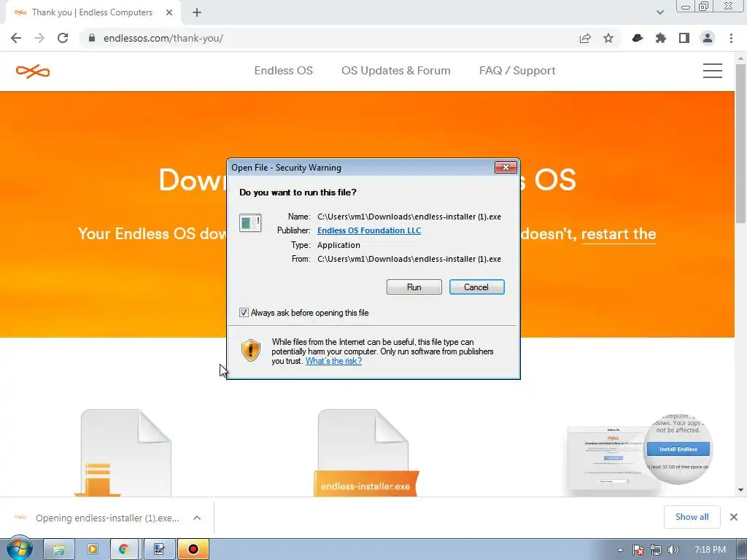The image size is (747, 560).
Task: Click Show all downloads button
Action: click(692, 517)
